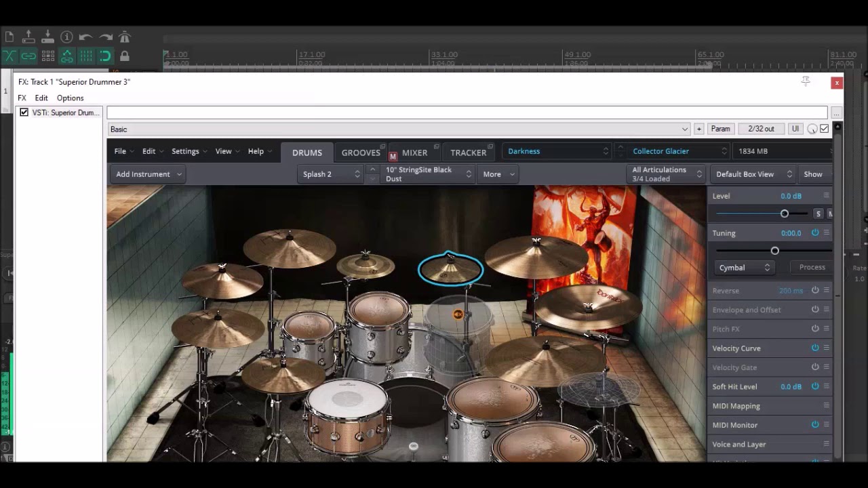
Task: Click the wet/dry mix knob in FX header
Action: [812, 129]
